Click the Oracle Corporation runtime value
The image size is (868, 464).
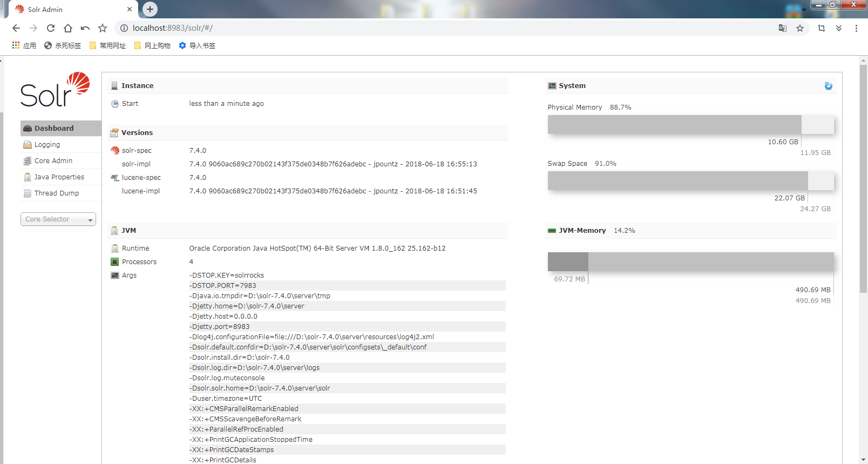(317, 248)
